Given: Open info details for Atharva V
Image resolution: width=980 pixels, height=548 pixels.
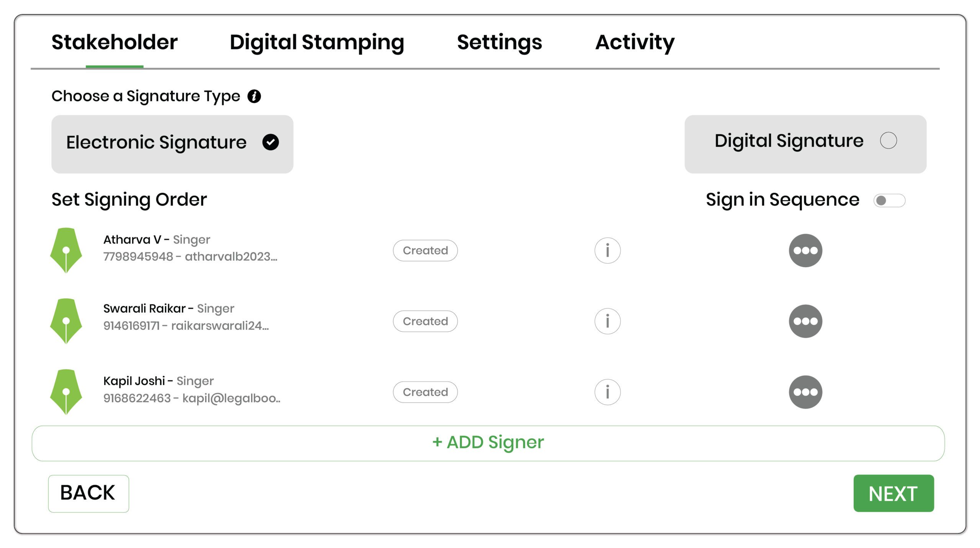Looking at the screenshot, I should point(607,251).
